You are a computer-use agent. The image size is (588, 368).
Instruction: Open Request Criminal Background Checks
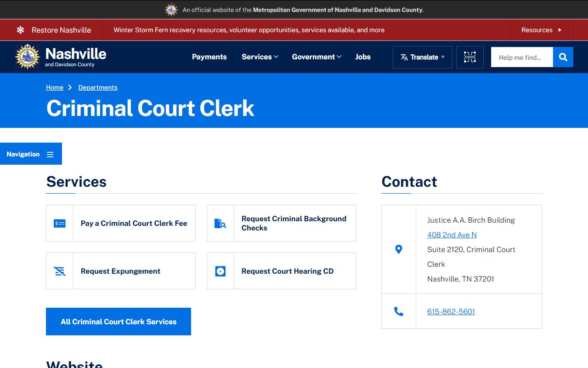pyautogui.click(x=282, y=223)
